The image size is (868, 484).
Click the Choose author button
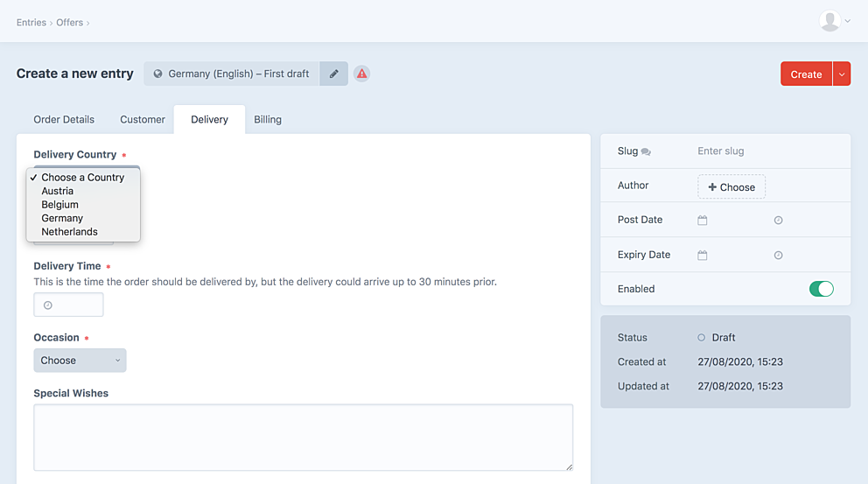731,187
